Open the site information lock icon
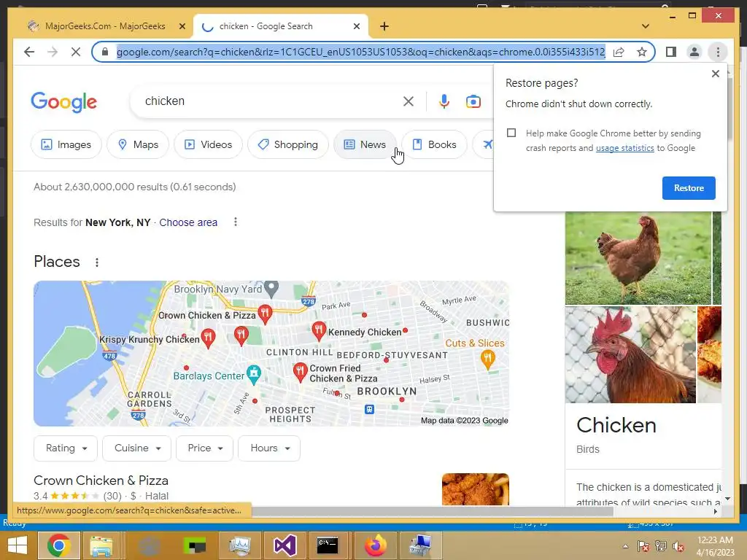 pos(105,52)
